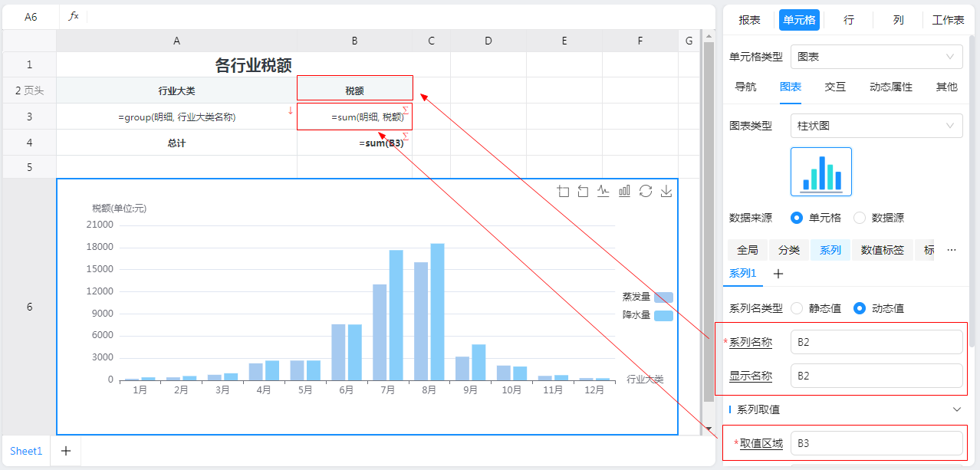Image resolution: width=980 pixels, height=470 pixels.
Task: Open the 单元格类型 dropdown
Action: (876, 57)
